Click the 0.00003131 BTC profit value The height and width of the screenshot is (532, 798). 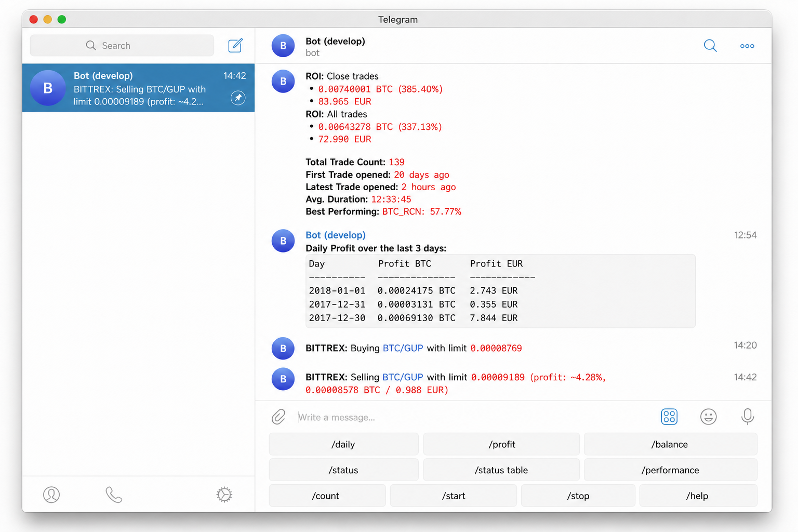point(417,304)
